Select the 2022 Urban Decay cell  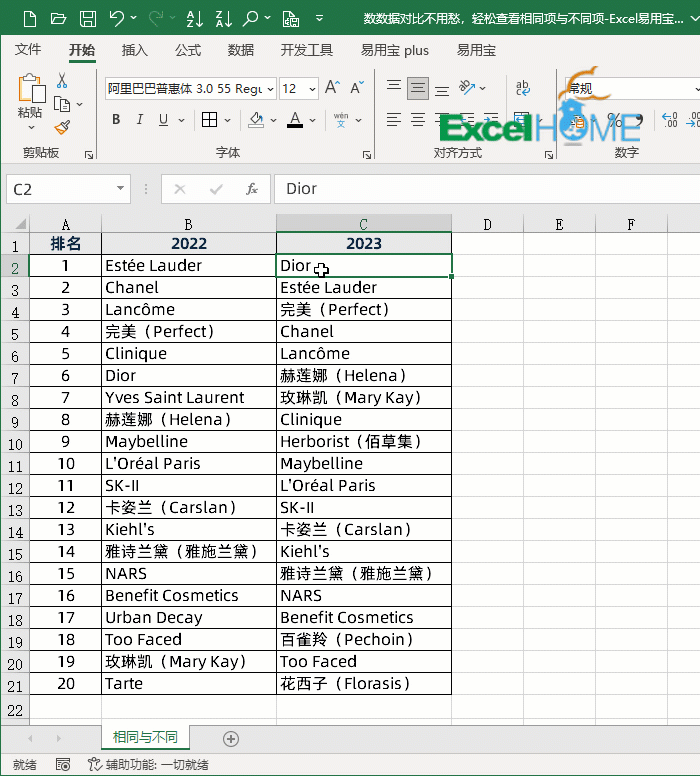[x=189, y=618]
